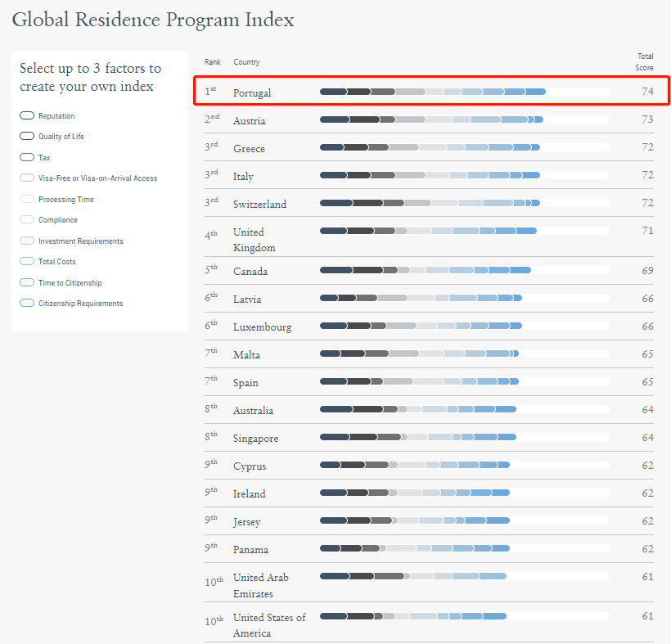Screen dimensions: 671x644
Task: Enable the Time to Citizenship factor
Action: 27,283
